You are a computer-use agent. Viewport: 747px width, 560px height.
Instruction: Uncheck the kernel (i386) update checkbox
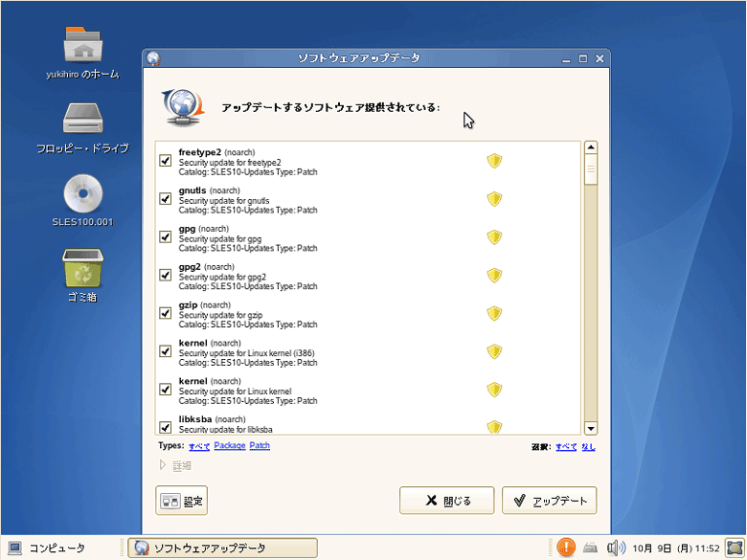(166, 351)
